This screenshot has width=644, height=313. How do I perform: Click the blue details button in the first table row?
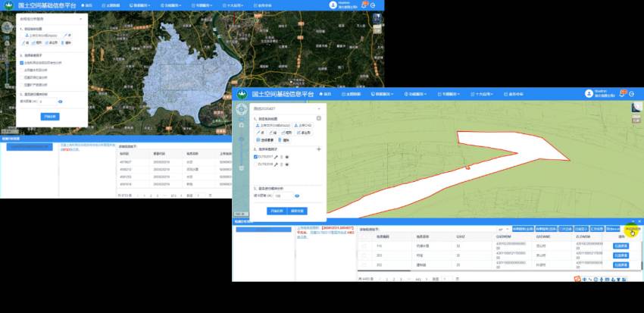click(x=620, y=246)
